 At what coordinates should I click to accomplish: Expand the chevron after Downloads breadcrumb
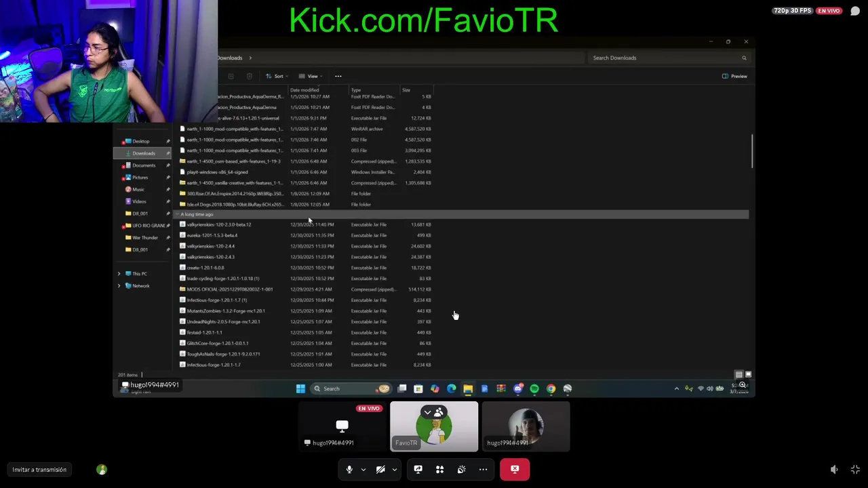tap(250, 58)
